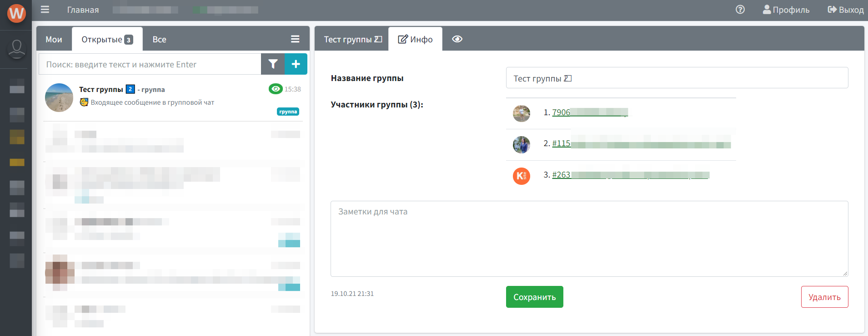
Task: Select the Открытые tab
Action: [x=107, y=40]
